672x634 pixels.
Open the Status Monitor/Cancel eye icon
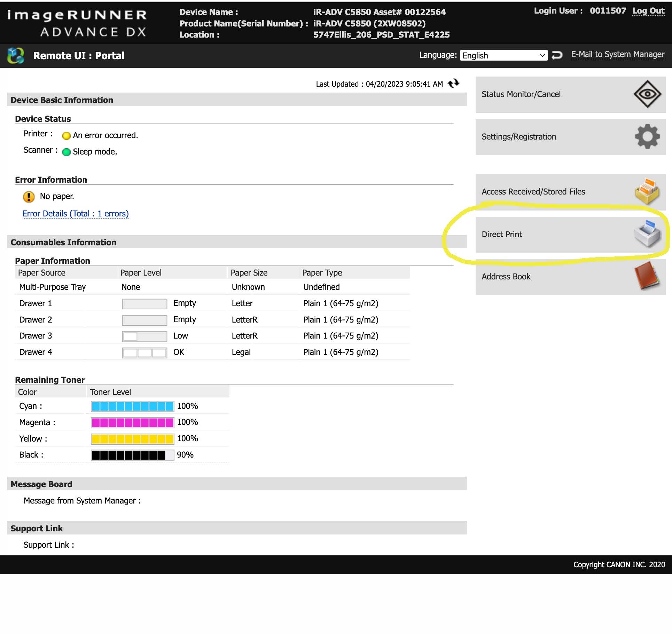pyautogui.click(x=648, y=93)
